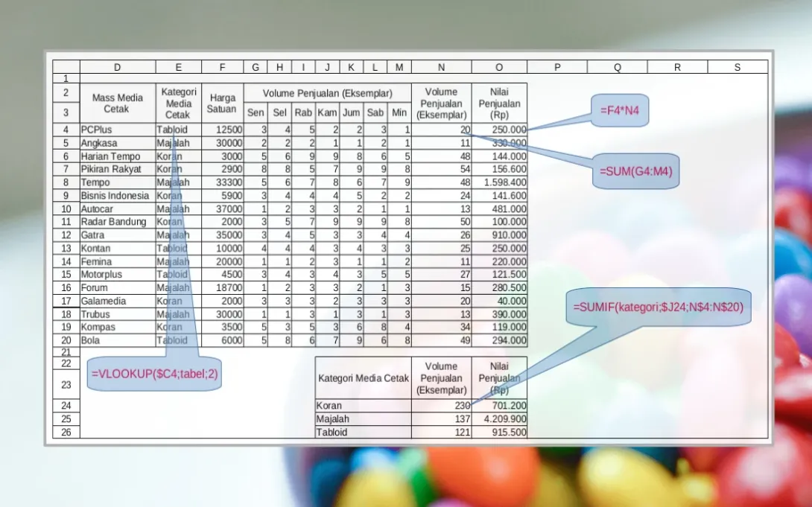812x507 pixels.
Task: Click the summary value 4.209.900
Action: 499,419
